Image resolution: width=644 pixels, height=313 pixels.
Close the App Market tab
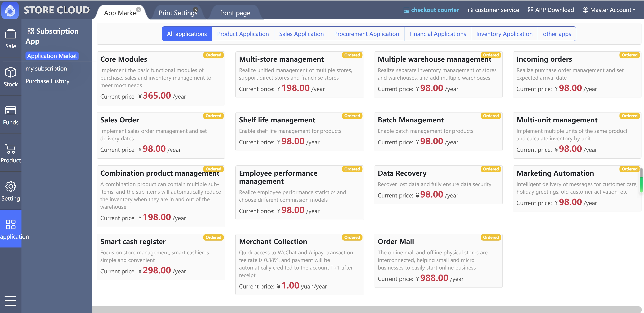tap(139, 10)
